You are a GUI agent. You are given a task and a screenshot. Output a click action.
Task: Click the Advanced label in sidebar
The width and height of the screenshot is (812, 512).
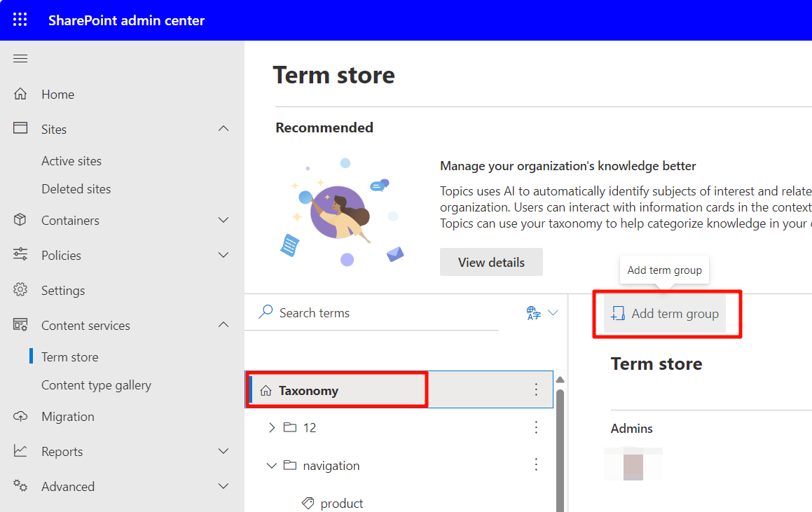68,487
